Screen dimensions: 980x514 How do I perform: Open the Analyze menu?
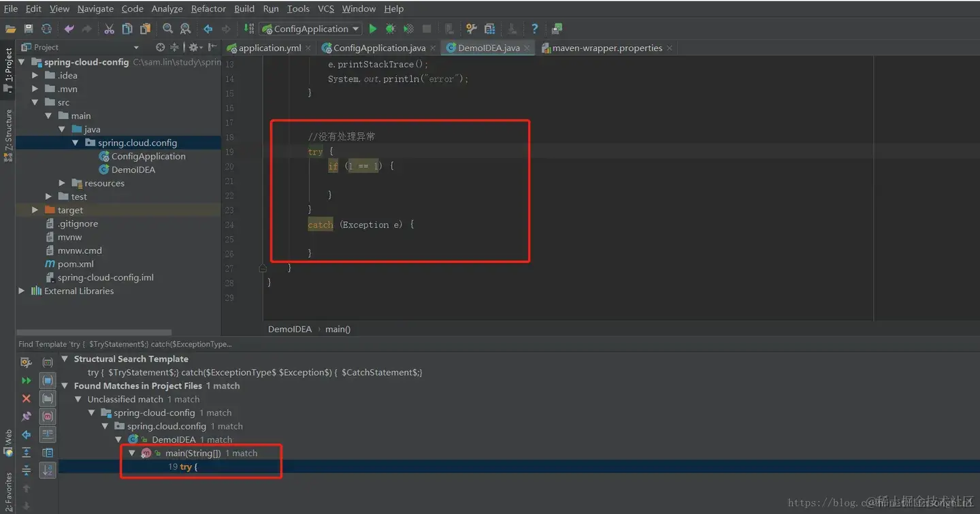click(167, 9)
